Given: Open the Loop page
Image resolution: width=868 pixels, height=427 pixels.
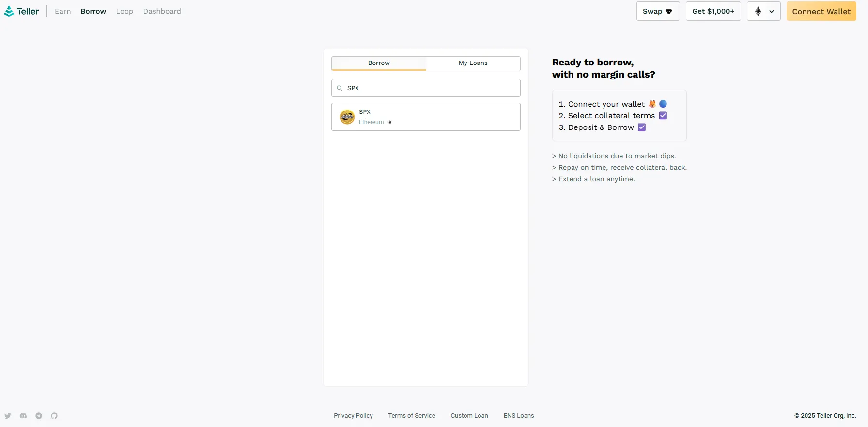Looking at the screenshot, I should (x=124, y=11).
